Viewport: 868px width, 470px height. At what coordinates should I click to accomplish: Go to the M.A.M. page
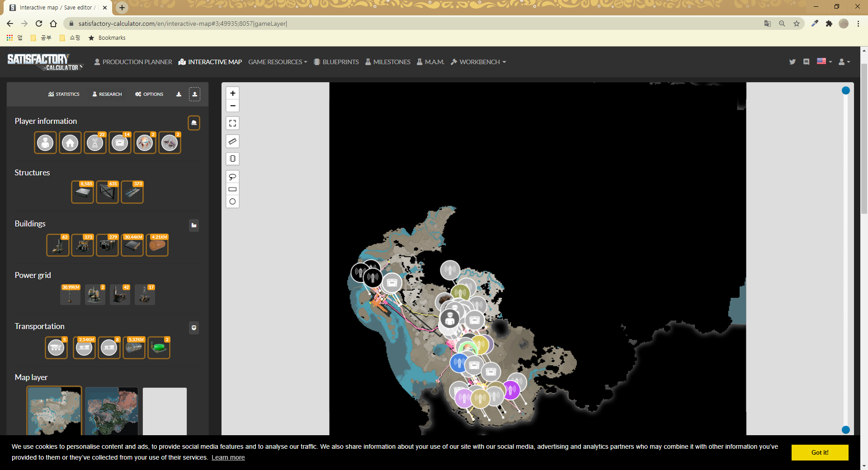click(x=430, y=62)
